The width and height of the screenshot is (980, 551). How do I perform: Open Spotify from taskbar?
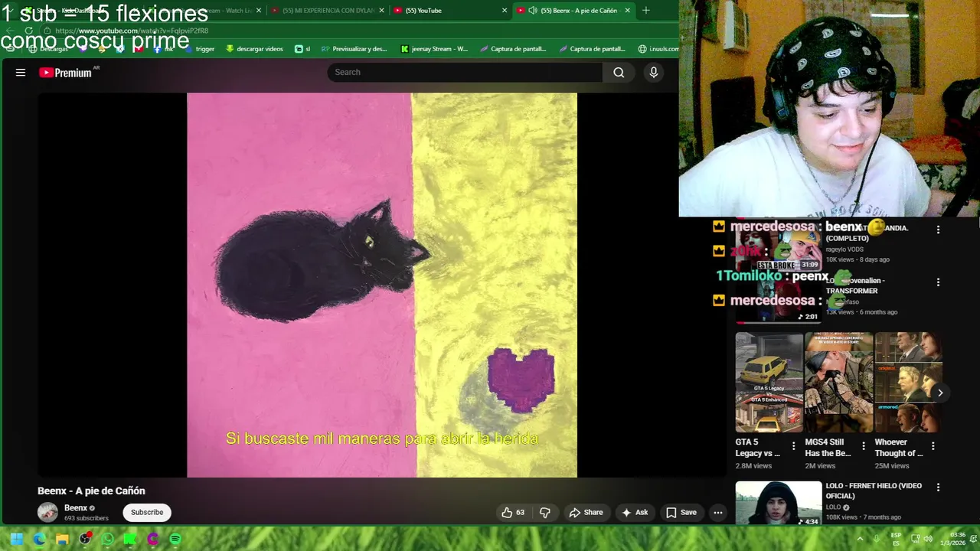point(175,539)
